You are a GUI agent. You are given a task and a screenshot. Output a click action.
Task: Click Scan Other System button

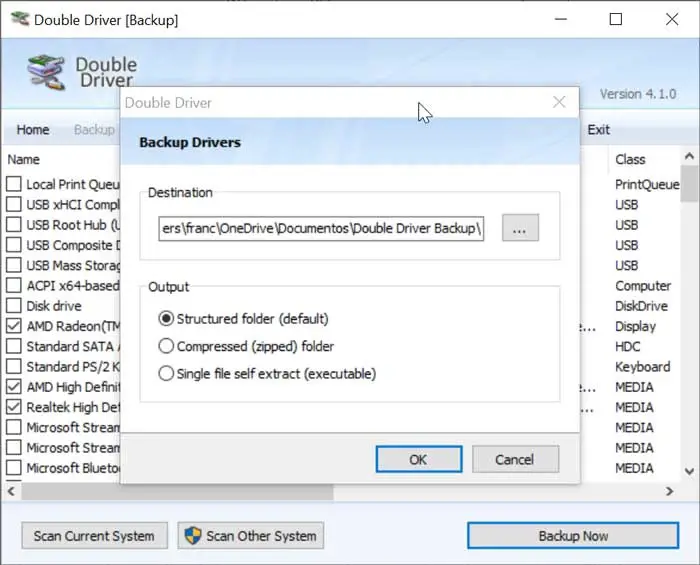(x=251, y=536)
